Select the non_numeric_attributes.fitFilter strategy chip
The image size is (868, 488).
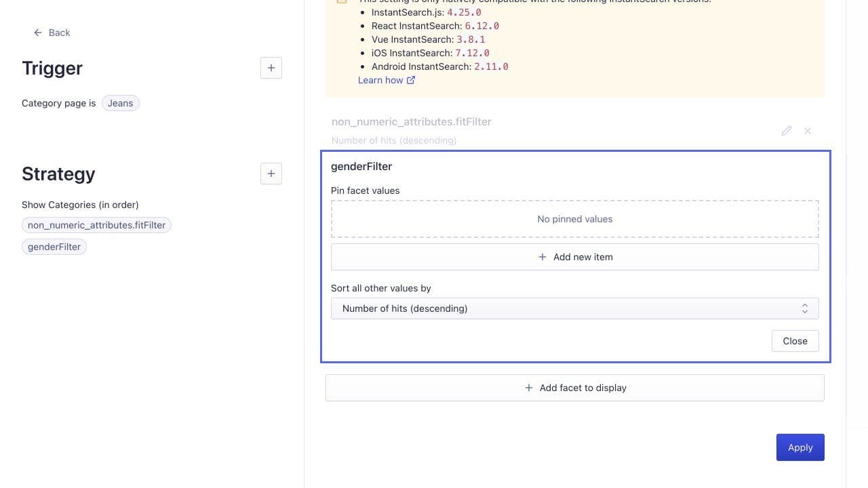96,225
